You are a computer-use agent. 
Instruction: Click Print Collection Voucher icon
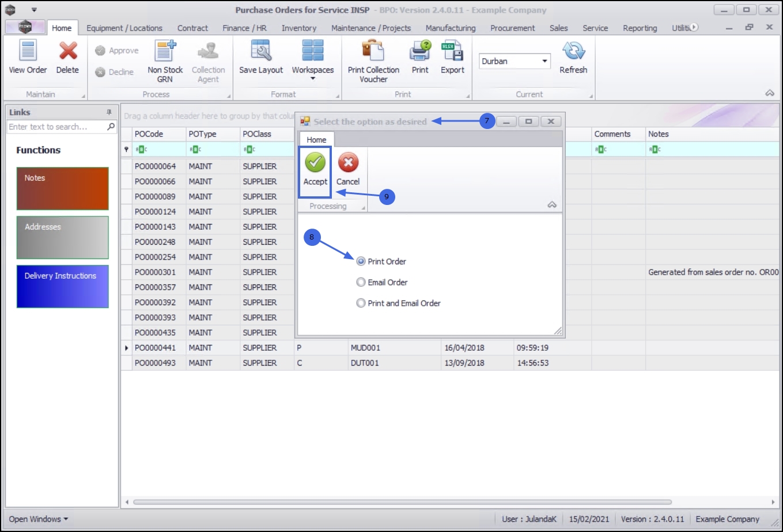coord(373,51)
